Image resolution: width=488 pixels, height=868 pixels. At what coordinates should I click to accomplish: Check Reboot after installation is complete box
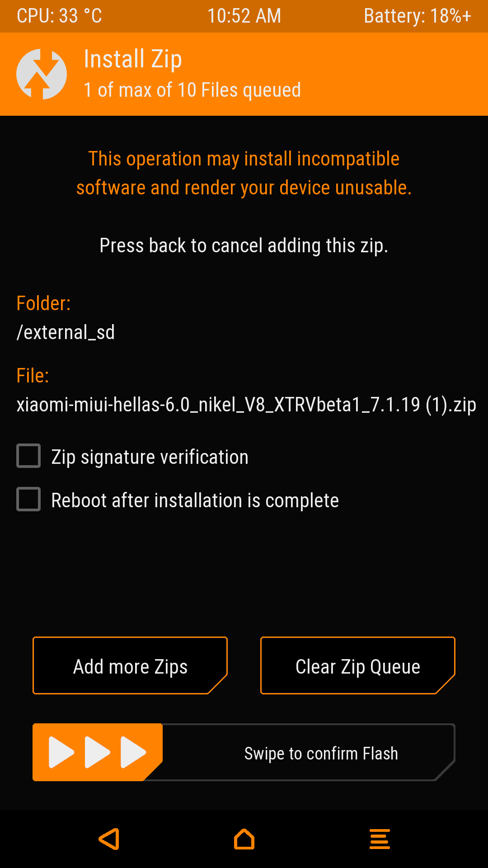tap(28, 499)
